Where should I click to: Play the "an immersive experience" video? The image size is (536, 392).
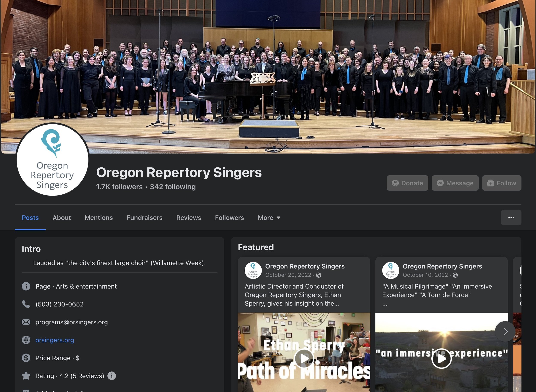coord(441,359)
